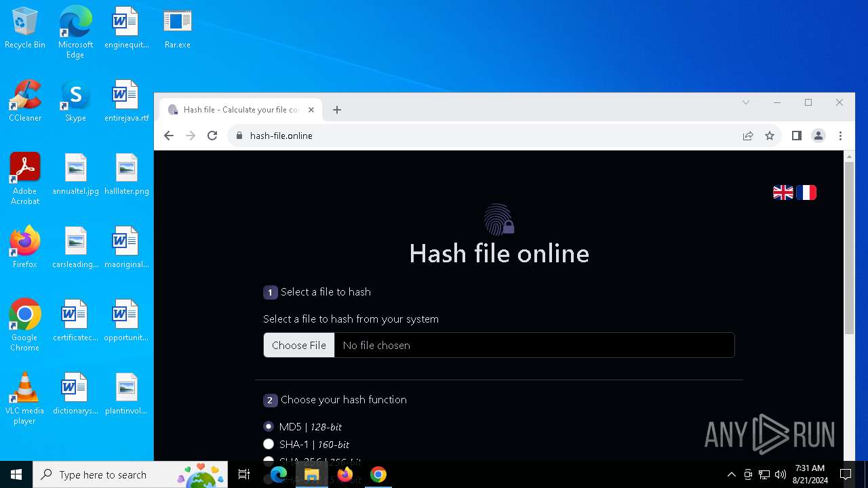Open the CCleaner desktop shortcut

(x=25, y=102)
